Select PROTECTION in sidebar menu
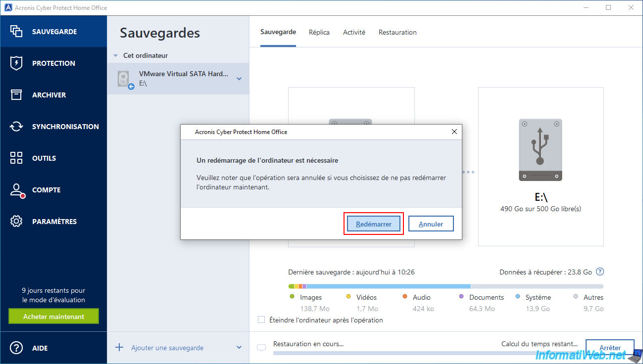The image size is (643, 364). 53,63
